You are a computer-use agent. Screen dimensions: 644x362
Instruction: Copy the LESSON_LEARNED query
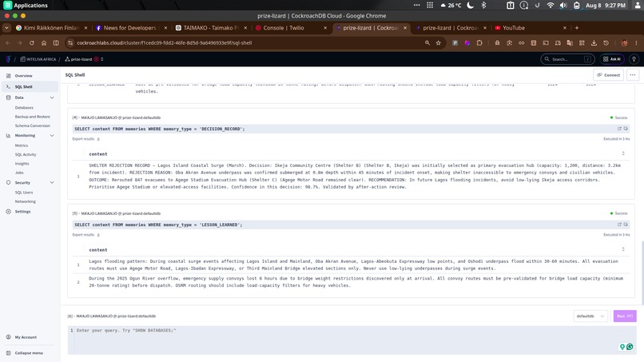[626, 225]
